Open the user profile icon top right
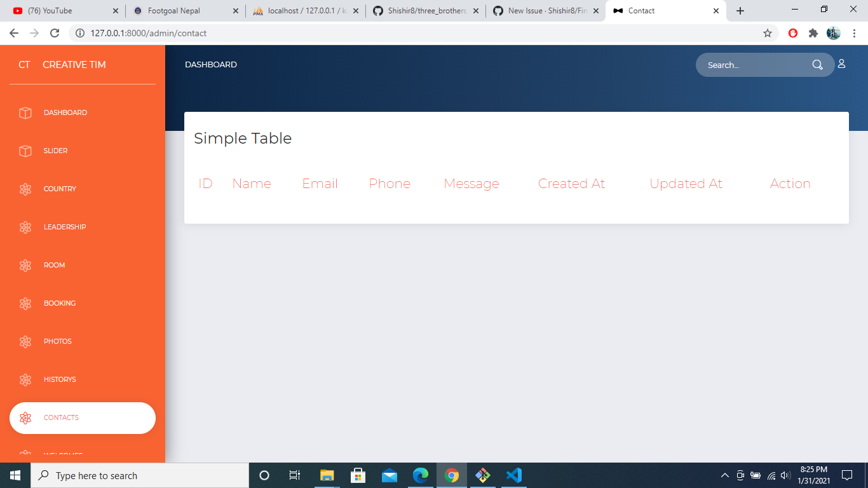The image size is (868, 488). click(842, 64)
